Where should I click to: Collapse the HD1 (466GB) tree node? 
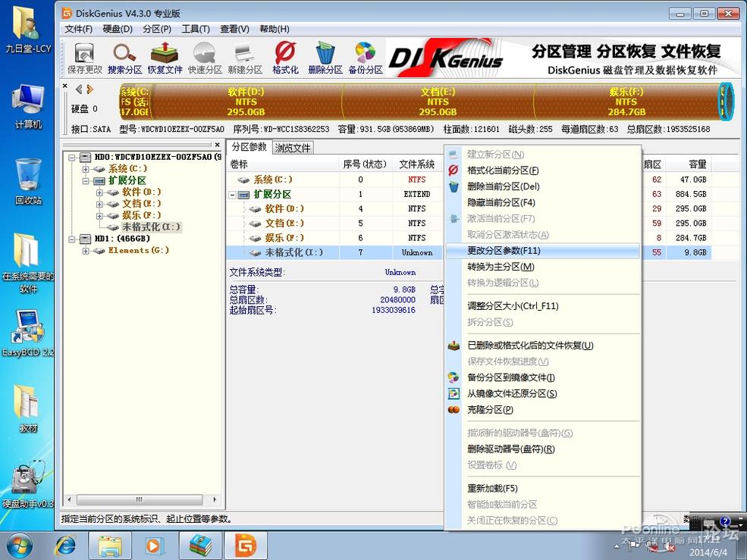71,239
